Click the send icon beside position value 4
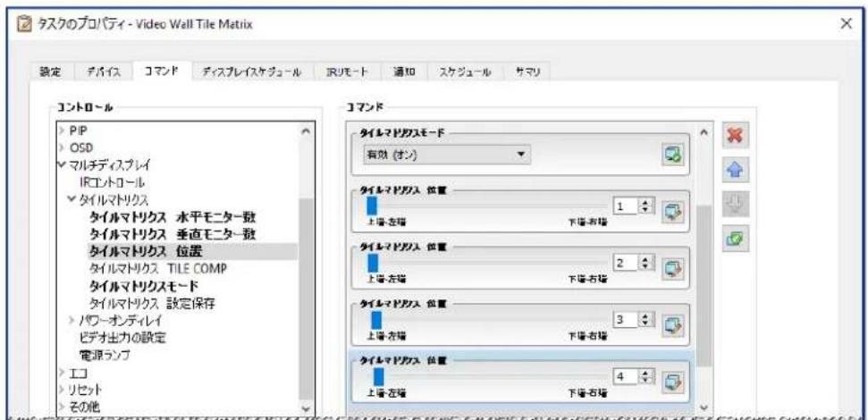Screen dimensions: 868x420 [x=674, y=382]
